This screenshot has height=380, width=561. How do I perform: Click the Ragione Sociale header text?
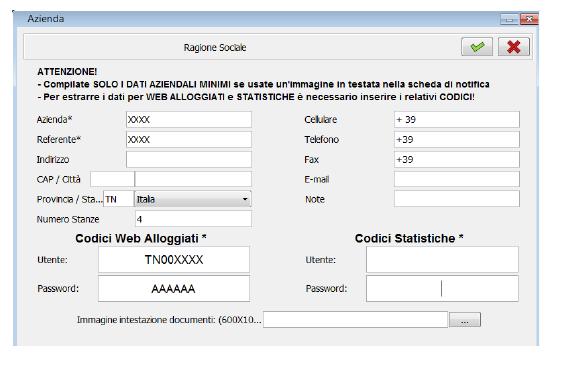tap(215, 48)
